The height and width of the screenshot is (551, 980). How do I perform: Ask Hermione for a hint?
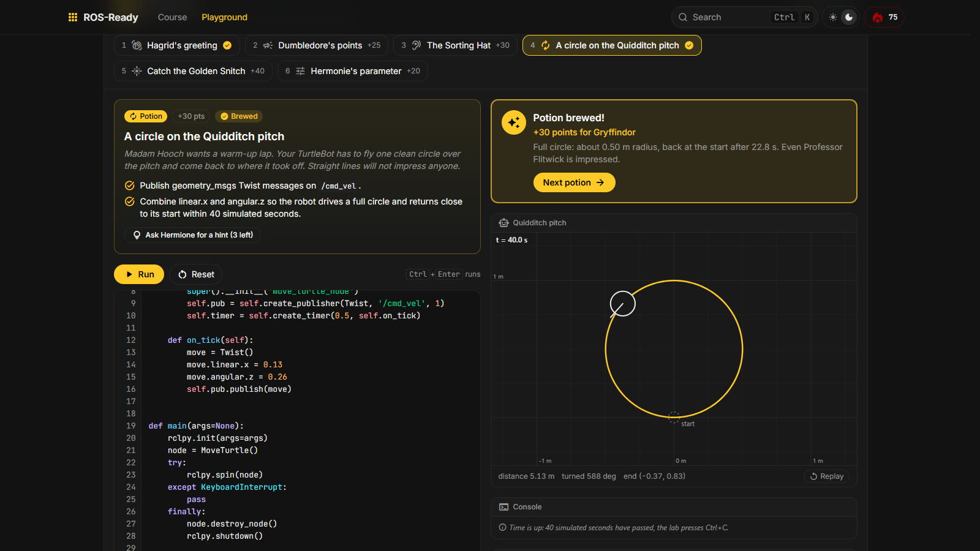[193, 235]
